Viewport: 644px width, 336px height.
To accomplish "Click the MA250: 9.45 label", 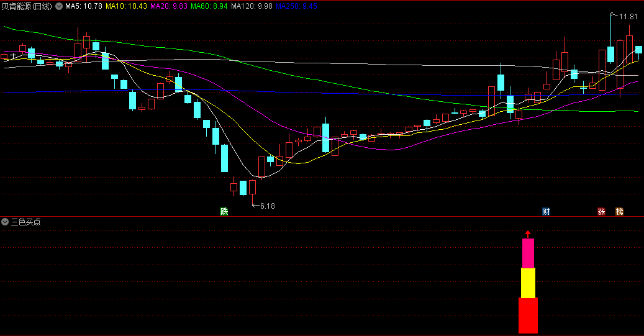I will tap(296, 6).
